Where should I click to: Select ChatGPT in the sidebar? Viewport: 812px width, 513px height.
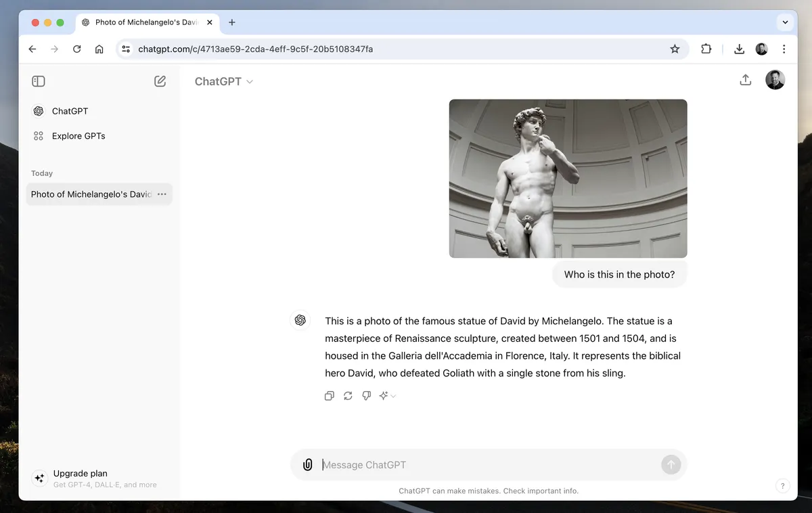coord(70,111)
